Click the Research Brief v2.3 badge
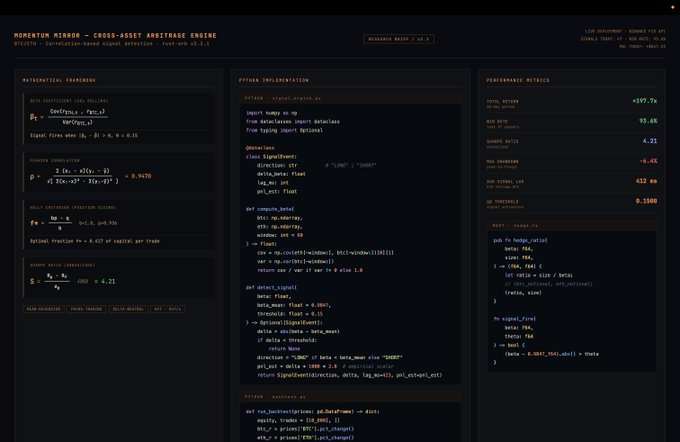This screenshot has height=442, width=680. [399, 39]
